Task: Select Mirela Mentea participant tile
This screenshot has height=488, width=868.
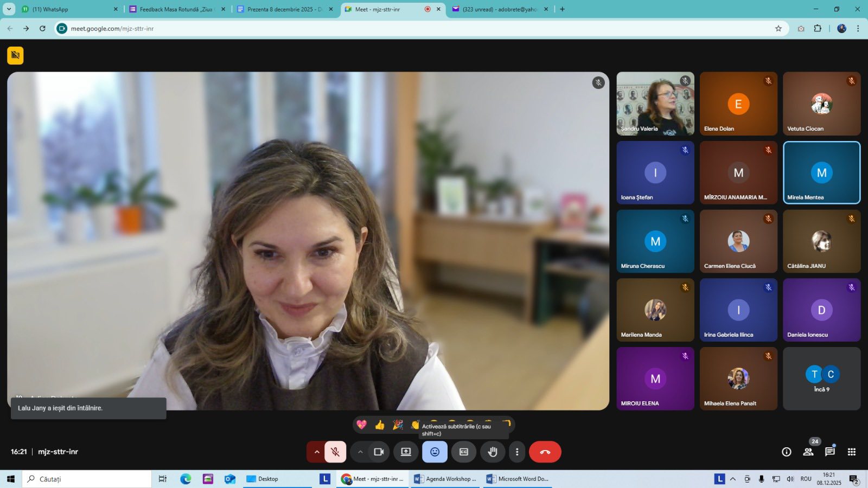Action: pyautogui.click(x=821, y=172)
